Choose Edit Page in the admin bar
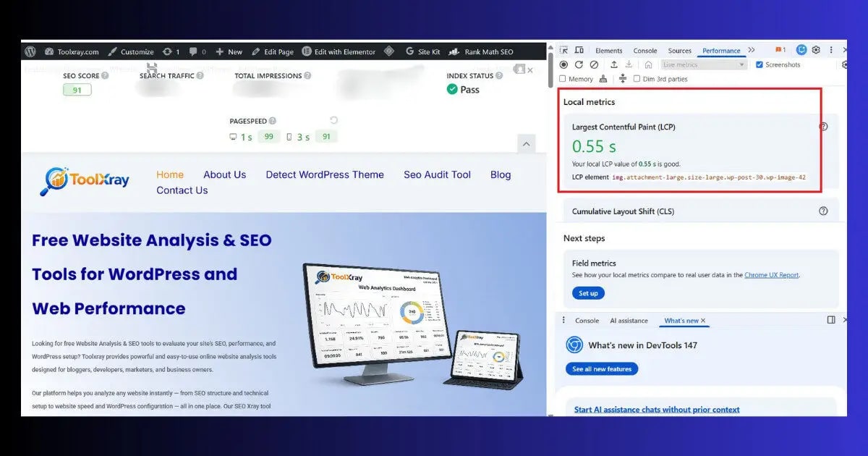This screenshot has width=868, height=456. [273, 51]
